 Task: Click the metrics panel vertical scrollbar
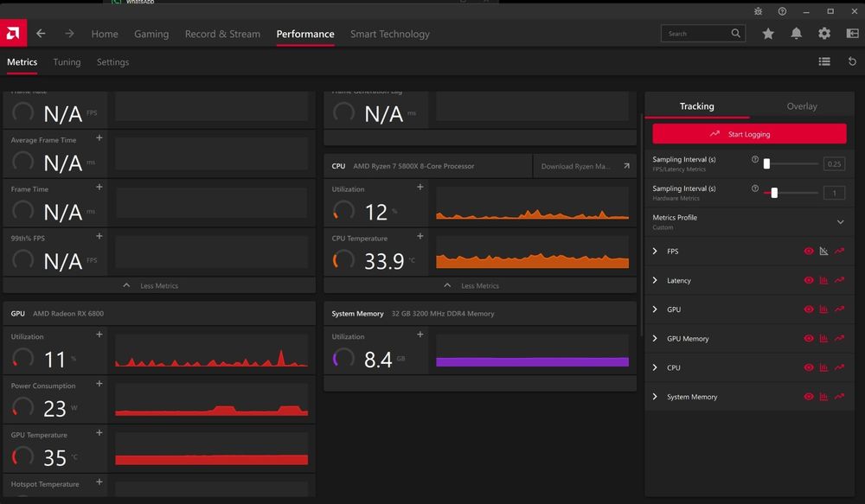pos(641,226)
